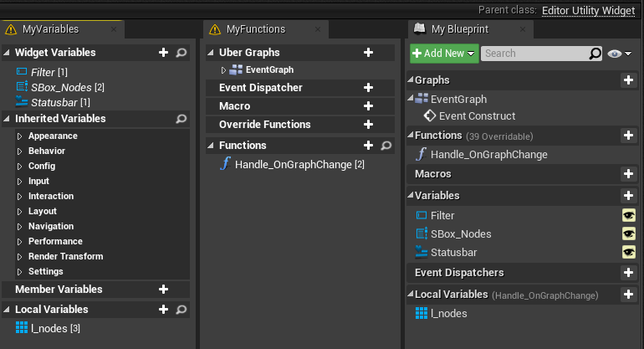Add a new Uber Graph with plus icon
The width and height of the screenshot is (644, 349).
[368, 53]
